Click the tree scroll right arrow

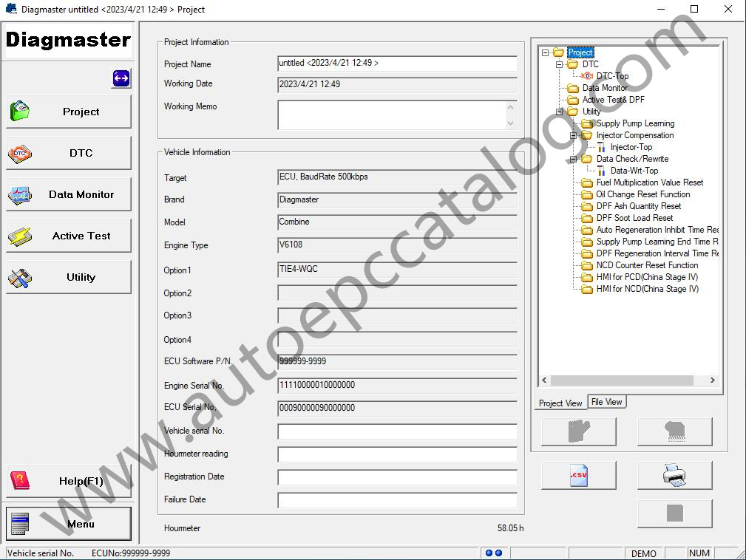(712, 380)
